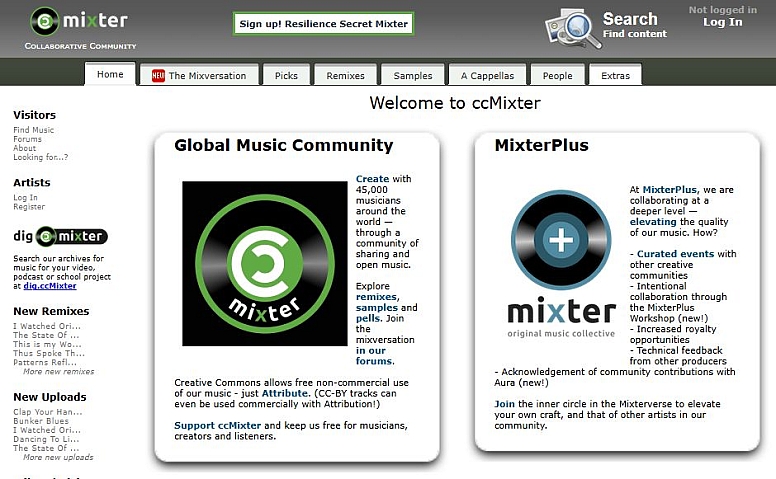Open the A Cappellas tab
776x479 pixels.
[487, 75]
